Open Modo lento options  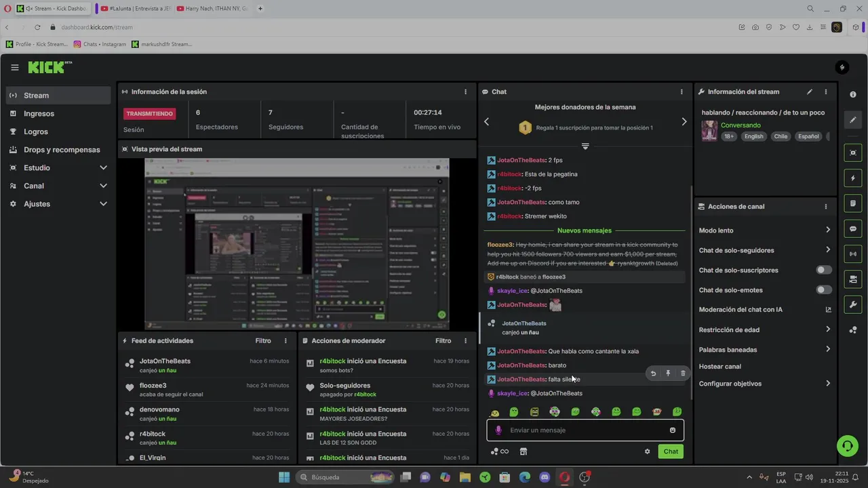click(x=765, y=230)
